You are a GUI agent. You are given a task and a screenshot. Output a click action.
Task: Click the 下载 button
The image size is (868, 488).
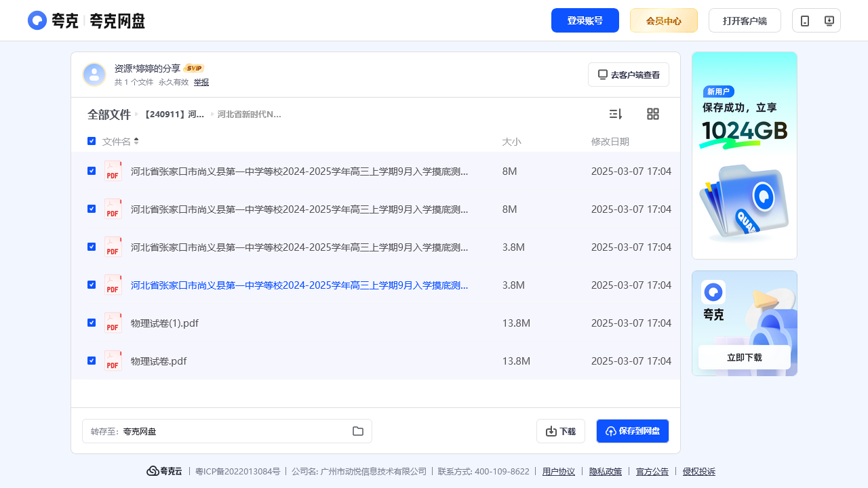(561, 431)
